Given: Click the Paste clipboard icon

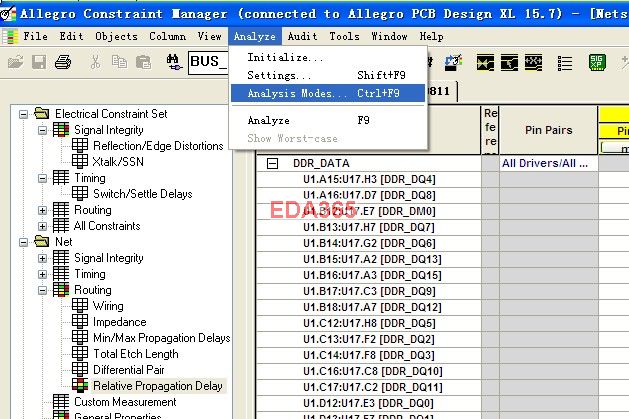Looking at the screenshot, I should [x=143, y=62].
